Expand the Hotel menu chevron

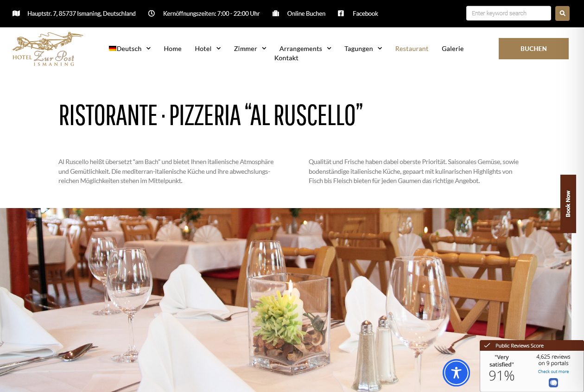pyautogui.click(x=218, y=48)
